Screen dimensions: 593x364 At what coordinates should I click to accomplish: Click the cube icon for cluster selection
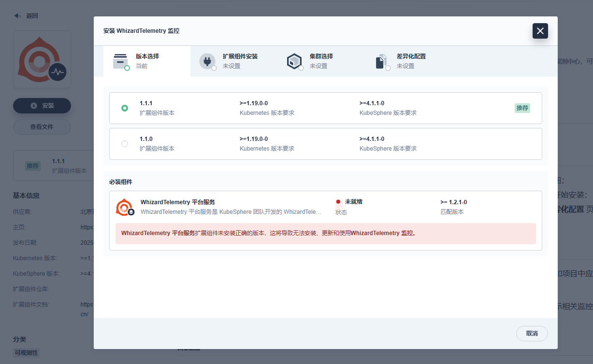(x=294, y=61)
